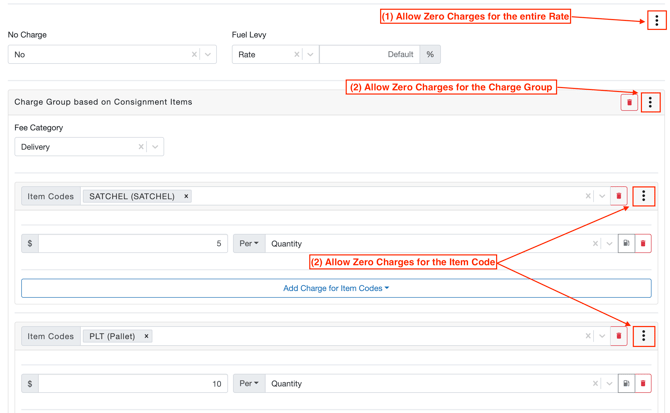The image size is (670, 413).
Task: Expand Quantity dropdown on the $10 charge
Action: pyautogui.click(x=609, y=384)
